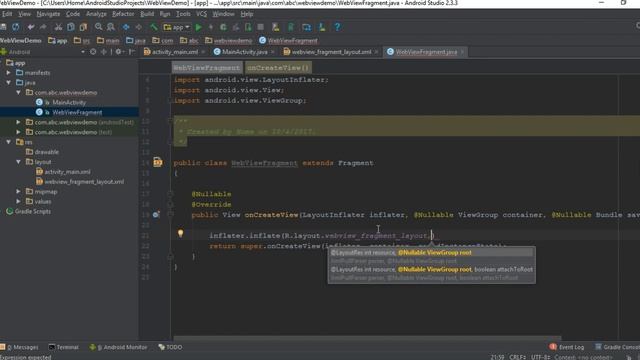Open the View menu
This screenshot has width=640, height=360.
(24, 14)
